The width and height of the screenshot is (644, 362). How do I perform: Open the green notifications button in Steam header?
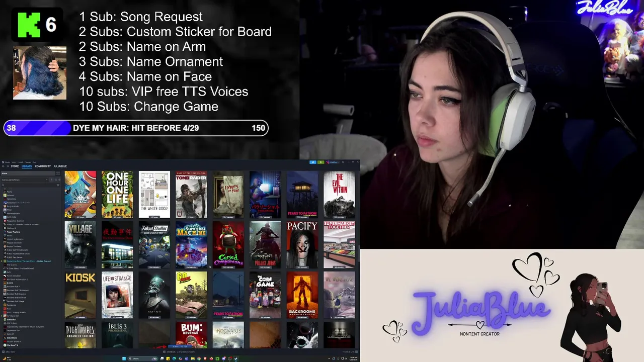pyautogui.click(x=321, y=162)
